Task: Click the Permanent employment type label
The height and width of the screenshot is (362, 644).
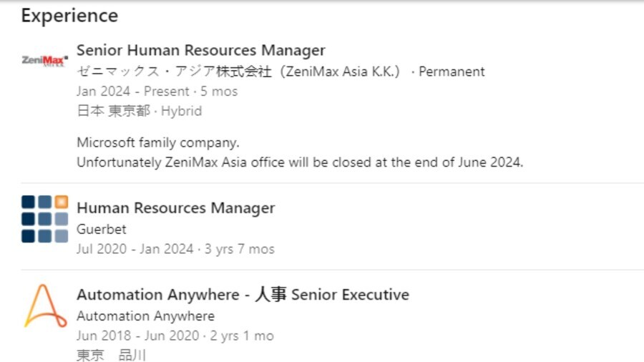Action: point(452,72)
